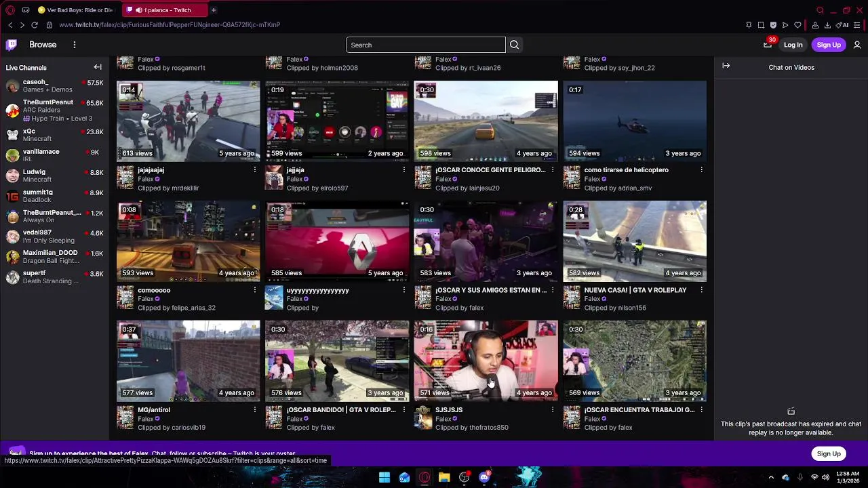The height and width of the screenshot is (488, 868).
Task: Open the Windows Start menu
Action: click(x=384, y=477)
